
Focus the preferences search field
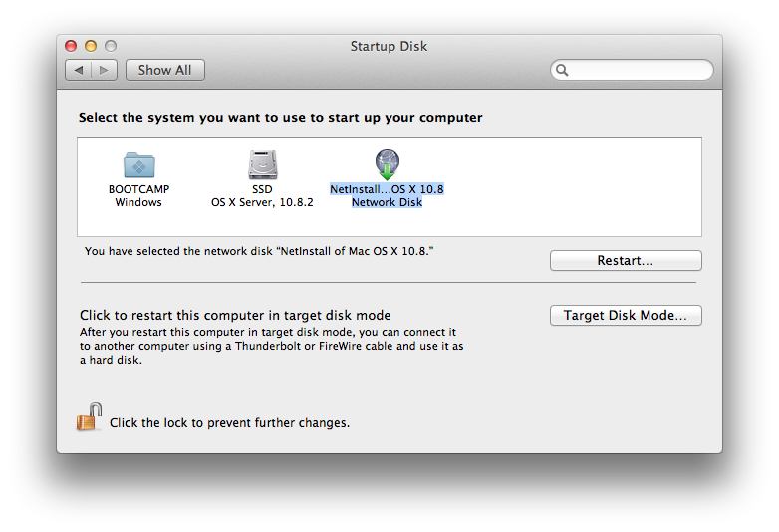coord(638,71)
